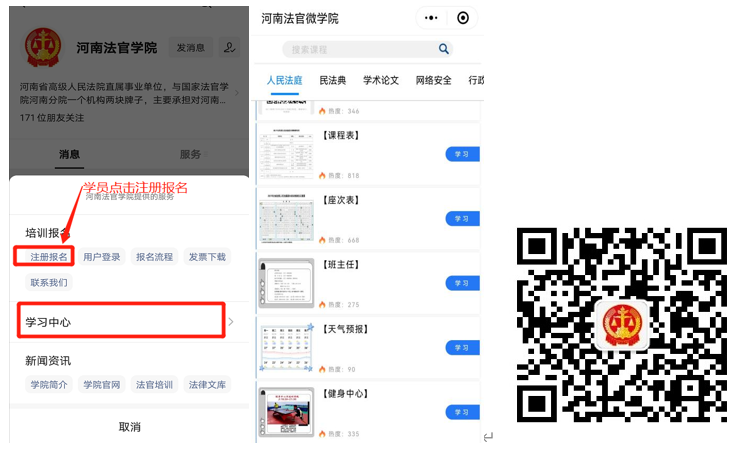The width and height of the screenshot is (745, 462).
Task: Click 注册报名 service chip
Action: (48, 257)
